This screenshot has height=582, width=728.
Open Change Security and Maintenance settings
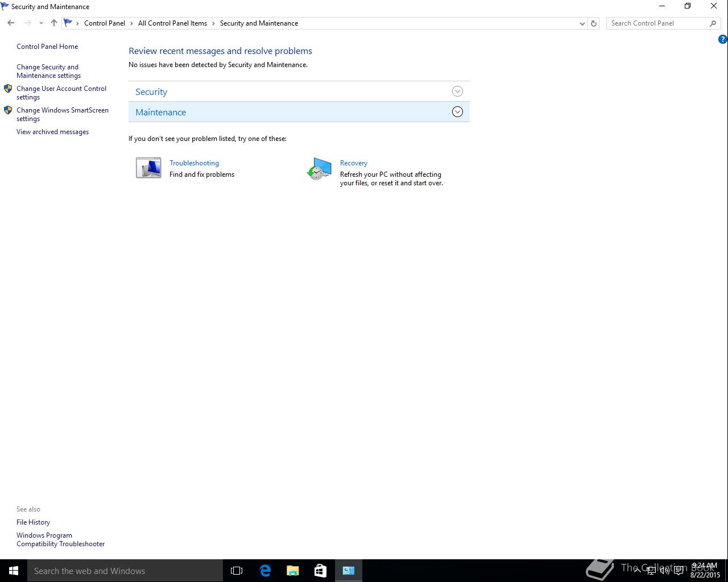pyautogui.click(x=48, y=71)
